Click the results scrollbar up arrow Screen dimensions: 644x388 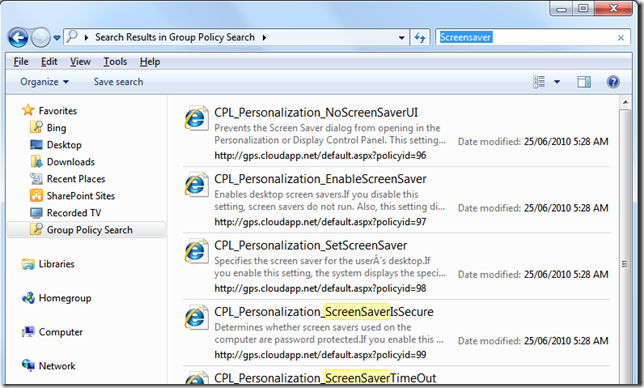(x=625, y=102)
